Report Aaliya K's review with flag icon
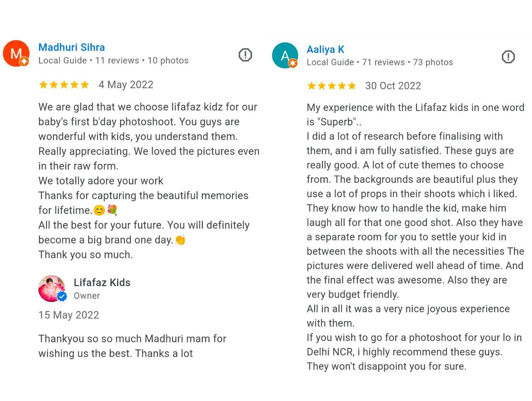 pos(508,57)
